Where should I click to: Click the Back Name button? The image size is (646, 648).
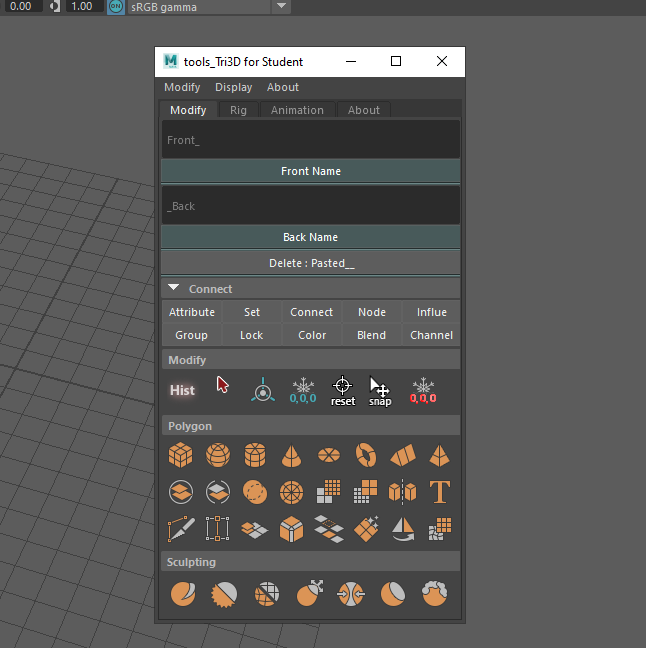(x=311, y=237)
